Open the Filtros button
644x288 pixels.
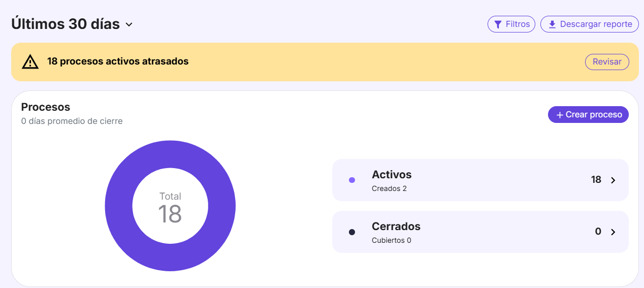pos(511,24)
